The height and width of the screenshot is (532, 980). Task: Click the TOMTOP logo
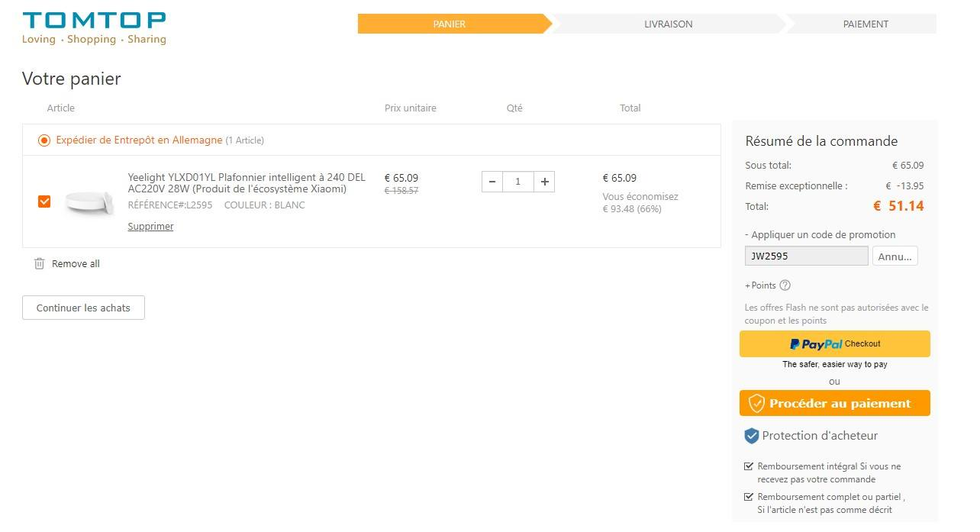coord(94,28)
